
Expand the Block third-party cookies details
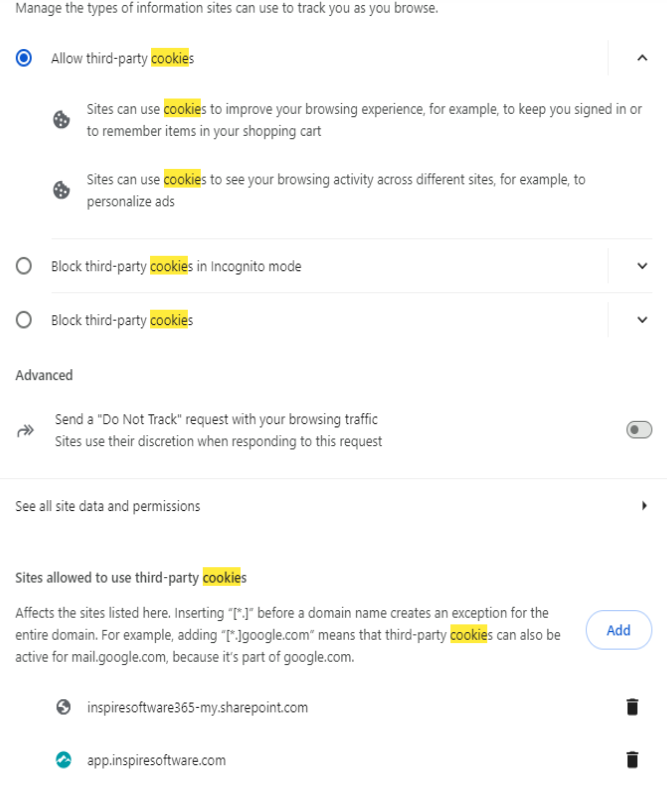tap(642, 320)
